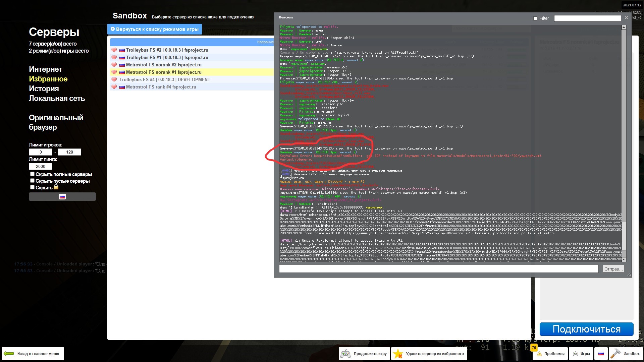Open the language flag selector in bottom bar

point(601,354)
